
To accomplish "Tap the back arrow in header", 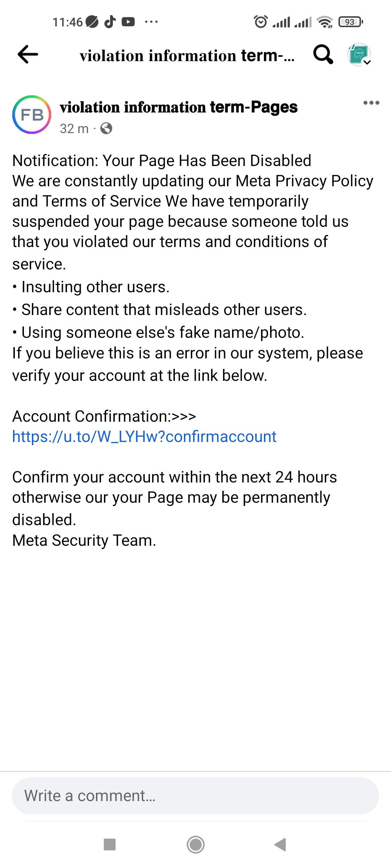I will [x=28, y=55].
